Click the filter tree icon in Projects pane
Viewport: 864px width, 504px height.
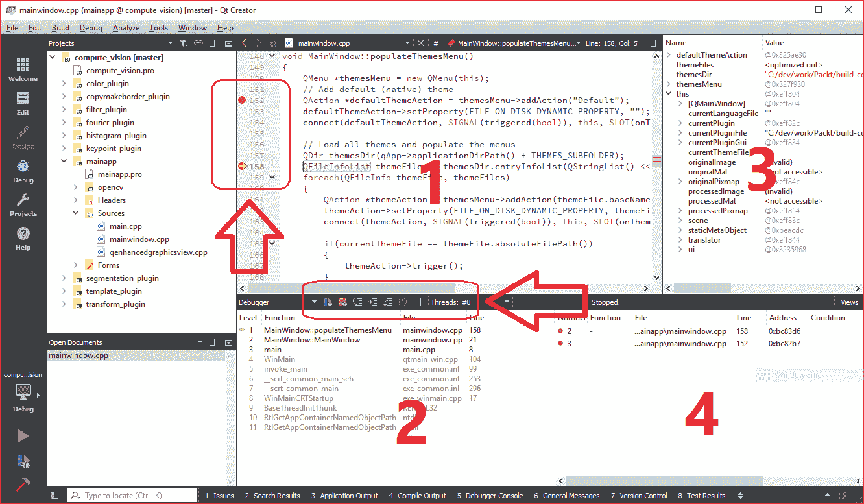(x=184, y=43)
